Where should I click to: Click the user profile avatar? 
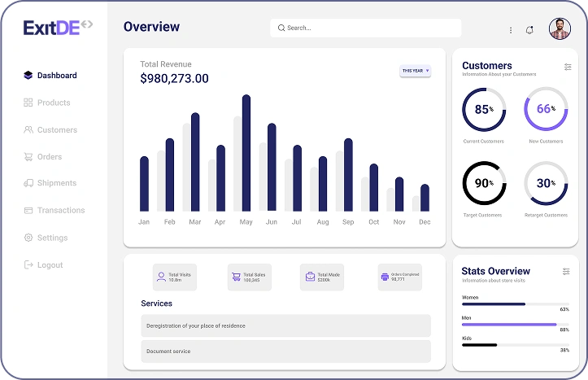pyautogui.click(x=560, y=29)
